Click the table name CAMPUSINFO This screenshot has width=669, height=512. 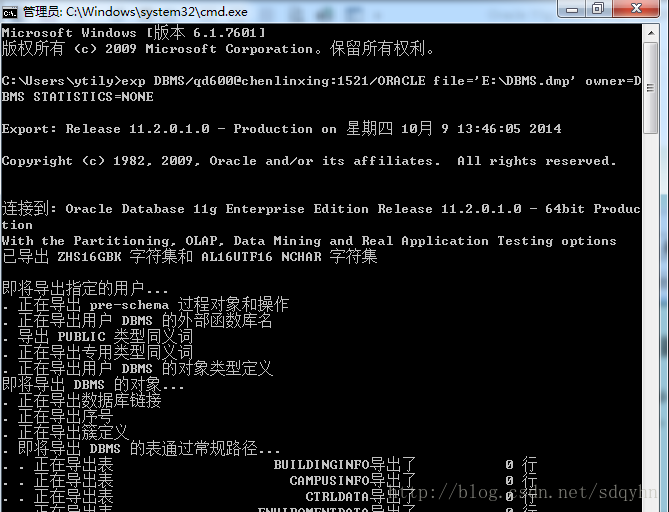coord(329,481)
